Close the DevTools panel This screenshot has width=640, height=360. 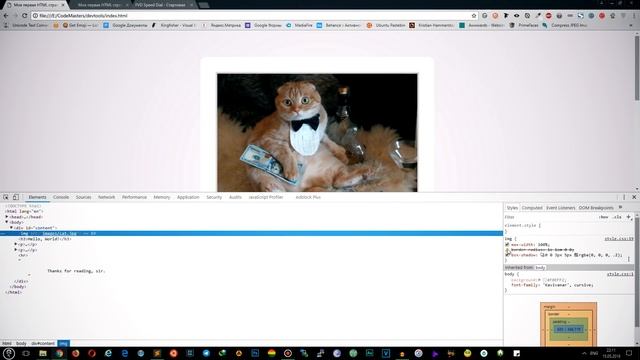click(634, 197)
